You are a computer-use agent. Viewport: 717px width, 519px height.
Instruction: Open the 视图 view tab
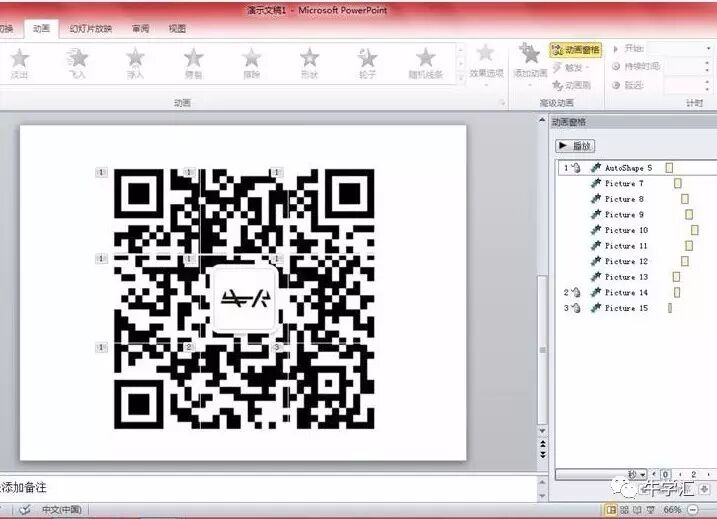tap(177, 29)
